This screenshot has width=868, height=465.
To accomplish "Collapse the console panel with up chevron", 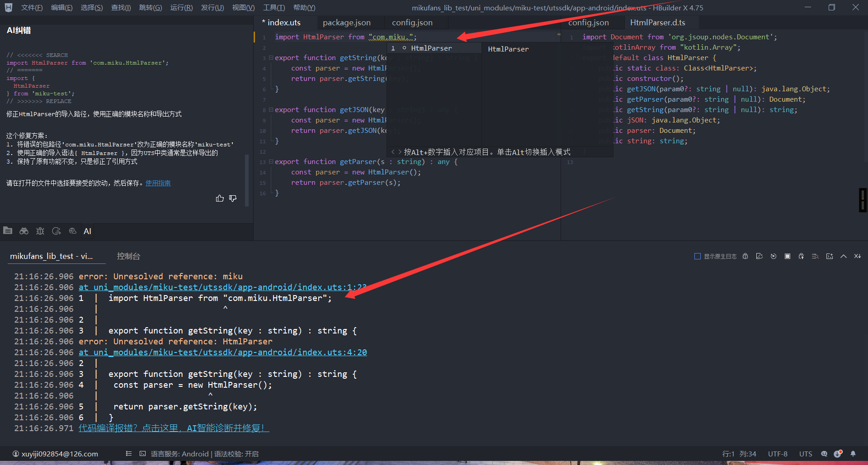I will pyautogui.click(x=844, y=256).
